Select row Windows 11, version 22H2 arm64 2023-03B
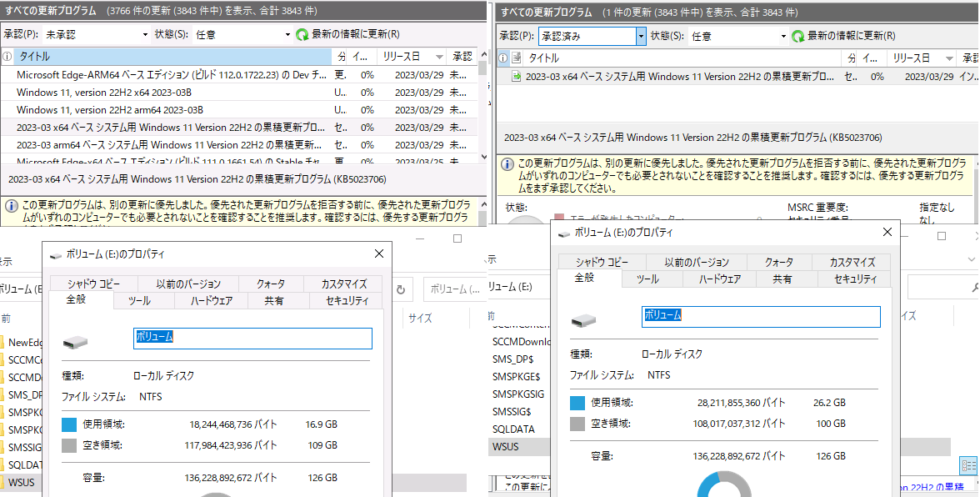This screenshot has height=497, width=980. pos(239,110)
